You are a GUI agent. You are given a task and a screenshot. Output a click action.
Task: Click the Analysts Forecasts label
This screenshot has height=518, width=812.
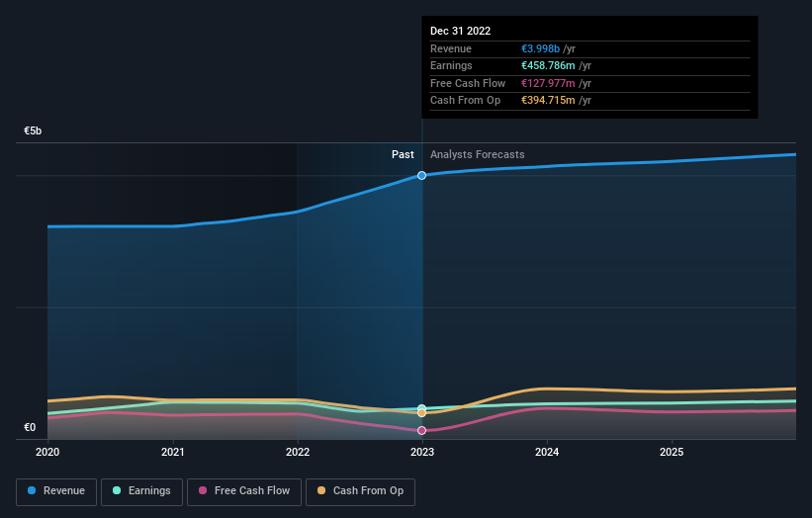pyautogui.click(x=477, y=155)
